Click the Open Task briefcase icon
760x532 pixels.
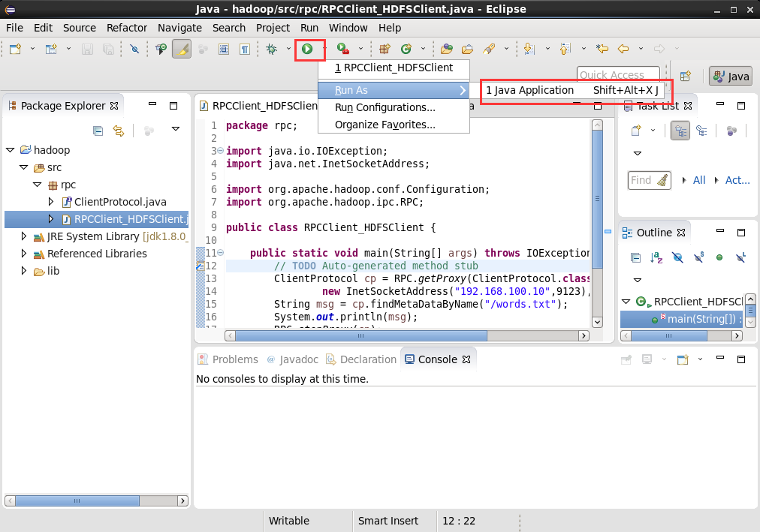point(468,49)
